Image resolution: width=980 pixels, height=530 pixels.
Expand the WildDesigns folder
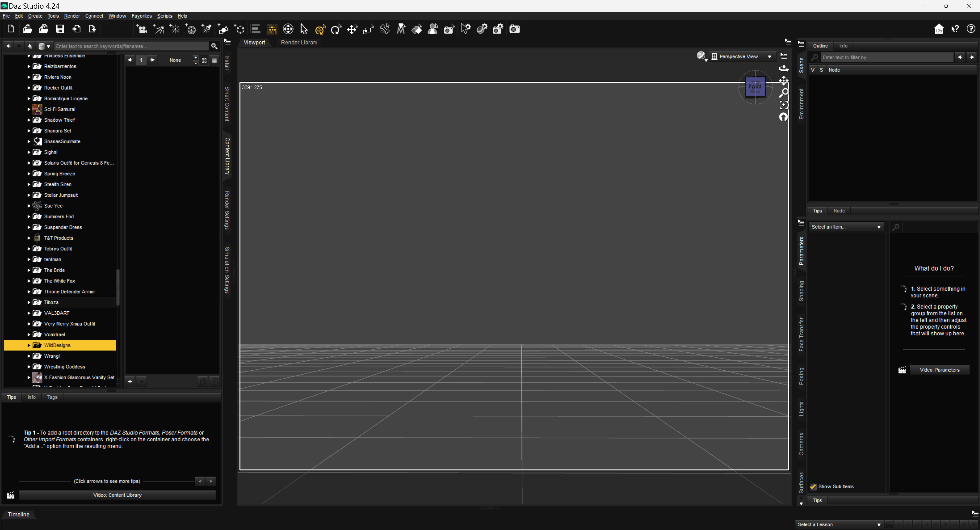click(x=29, y=345)
